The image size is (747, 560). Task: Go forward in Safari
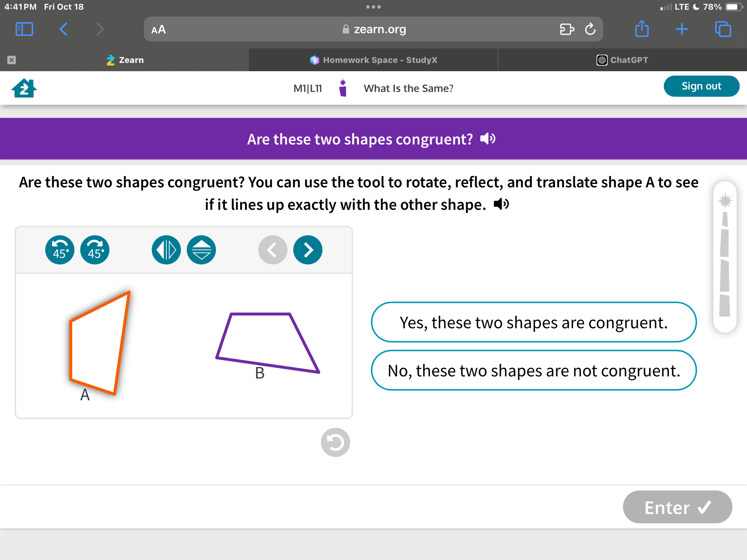100,29
